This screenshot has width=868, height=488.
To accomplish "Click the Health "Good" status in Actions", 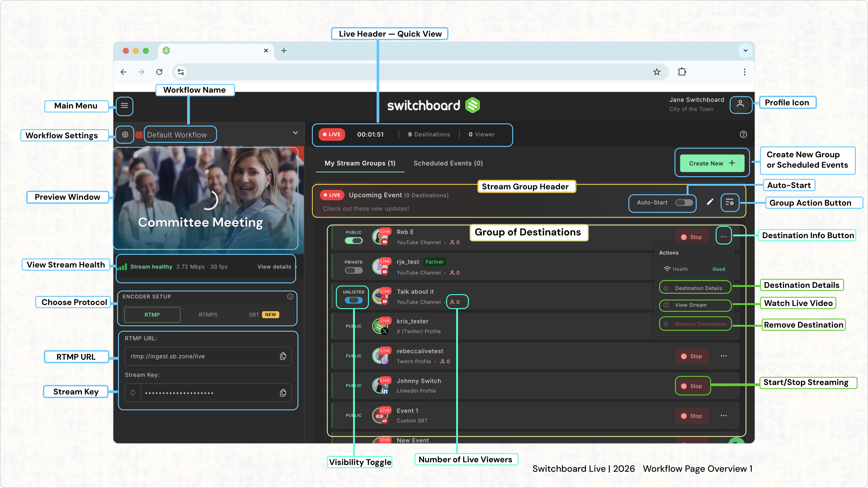I will click(719, 269).
